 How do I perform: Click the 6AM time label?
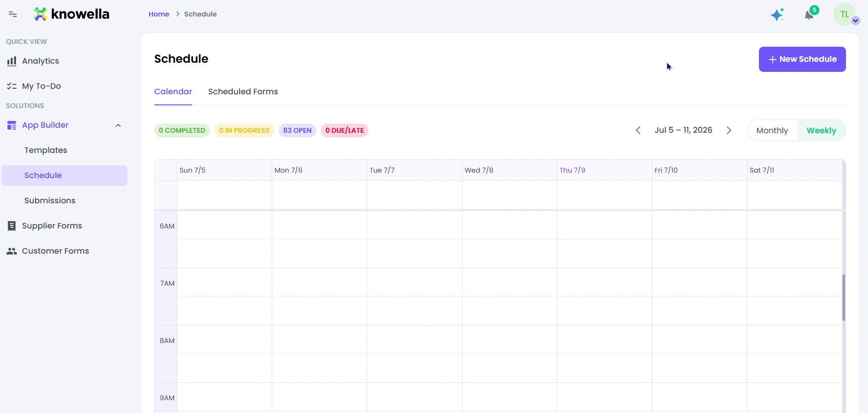[x=167, y=226]
